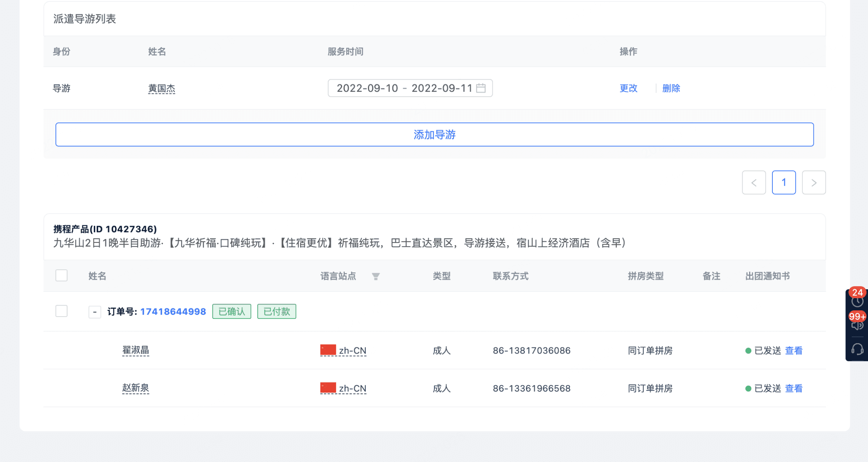Click the calendar icon in service time field
This screenshot has width=868, height=462.
(481, 88)
